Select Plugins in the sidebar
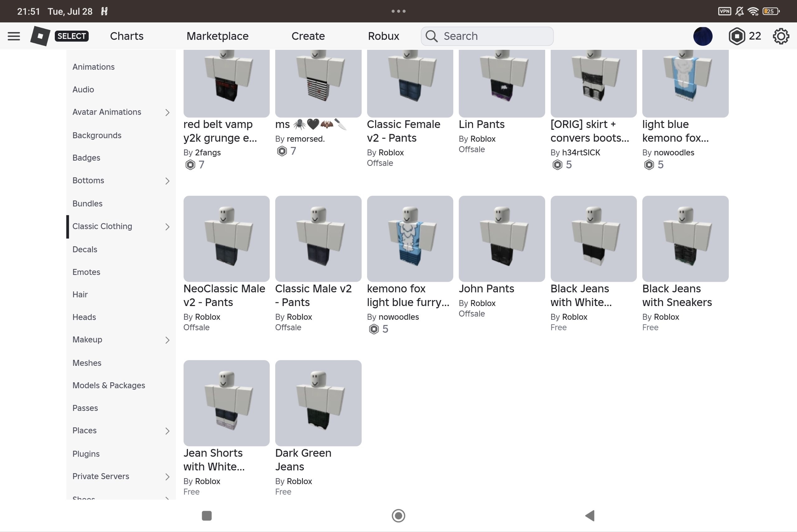 (86, 454)
